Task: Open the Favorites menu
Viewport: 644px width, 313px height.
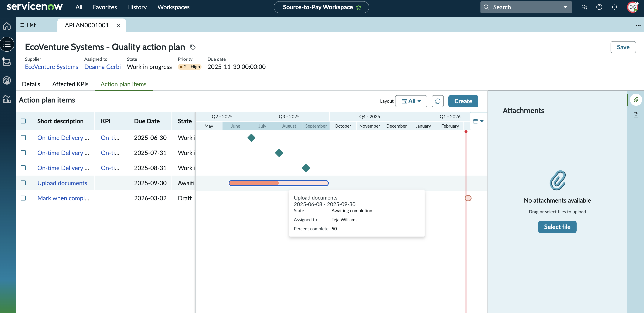Action: tap(105, 7)
